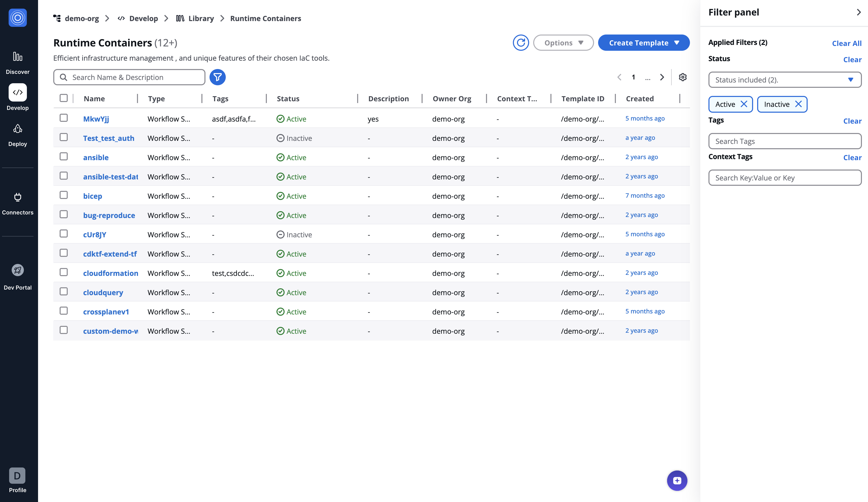Open the cloudformation template link
The height and width of the screenshot is (502, 868).
pos(111,273)
